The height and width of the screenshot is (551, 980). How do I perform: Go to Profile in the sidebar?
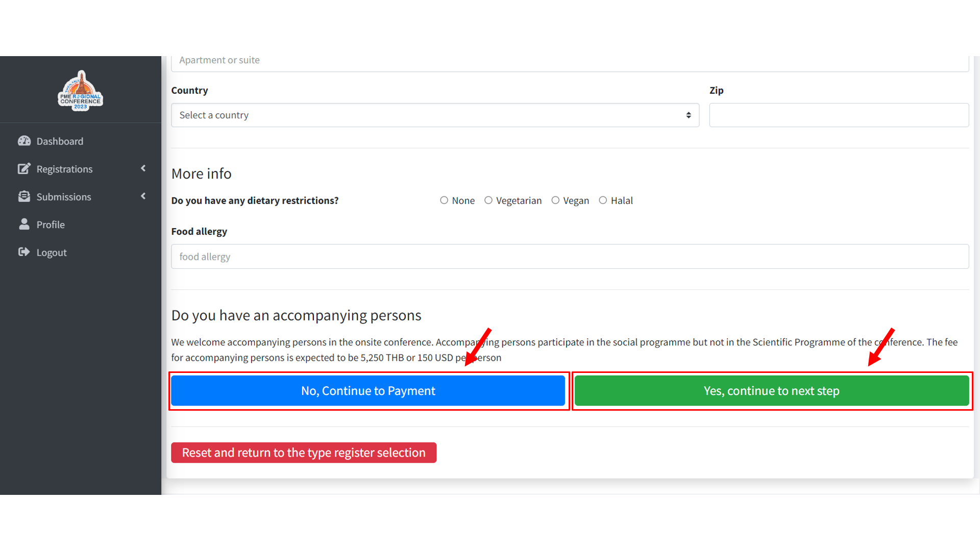(51, 225)
